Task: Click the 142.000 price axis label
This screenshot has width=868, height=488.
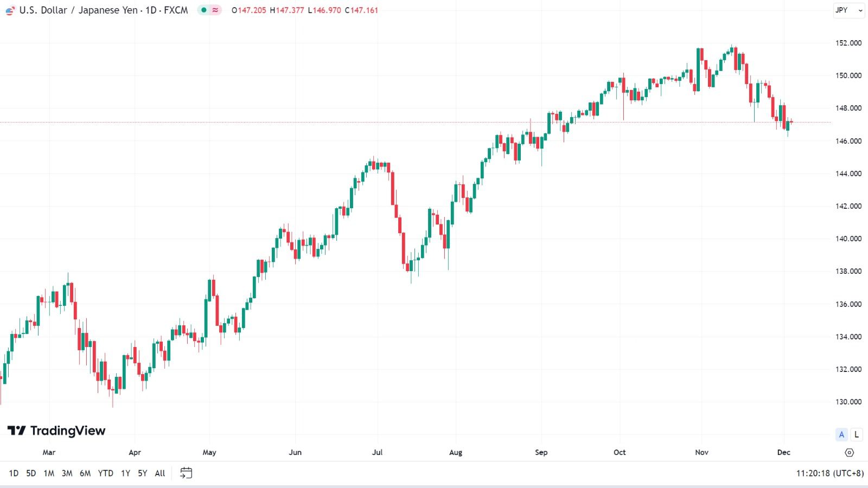Action: (x=848, y=206)
